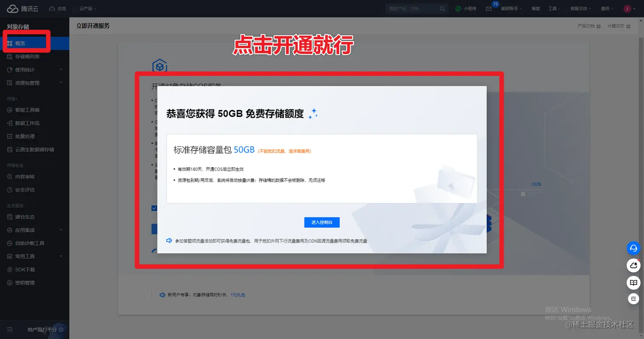
Task: Open the 备案 menu item
Action: 536,9
